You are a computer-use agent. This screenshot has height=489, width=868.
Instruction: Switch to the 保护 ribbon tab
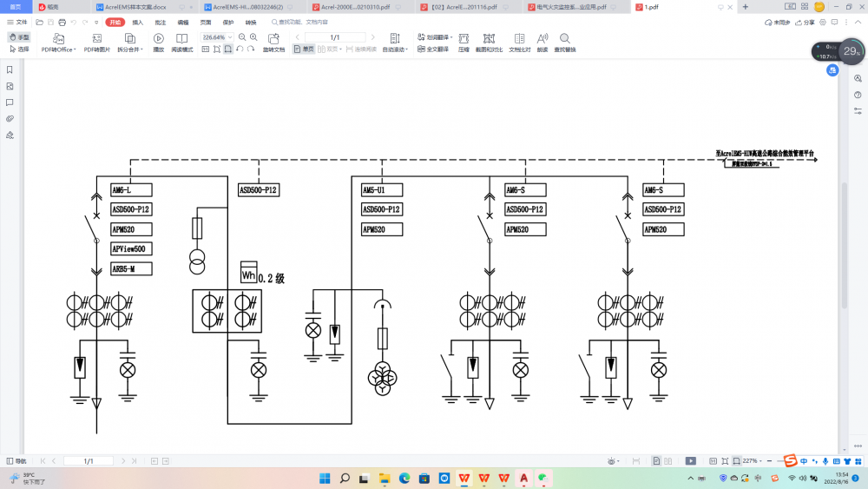pos(228,23)
